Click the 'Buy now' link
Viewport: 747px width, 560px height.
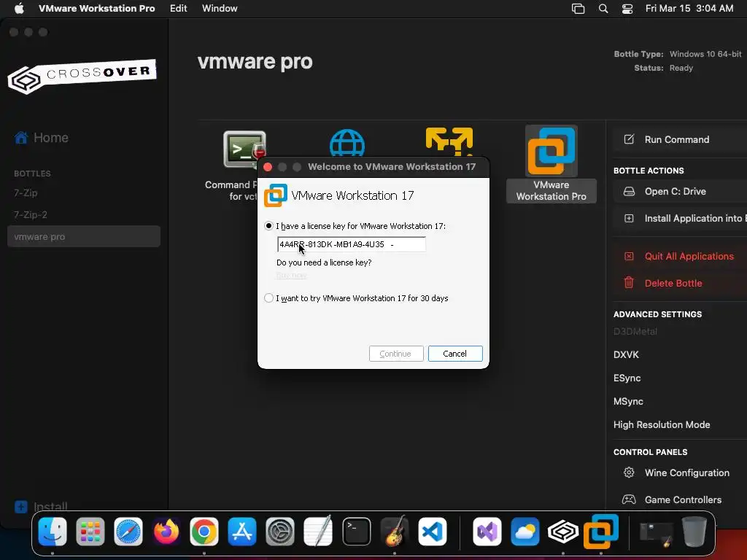[x=291, y=275]
